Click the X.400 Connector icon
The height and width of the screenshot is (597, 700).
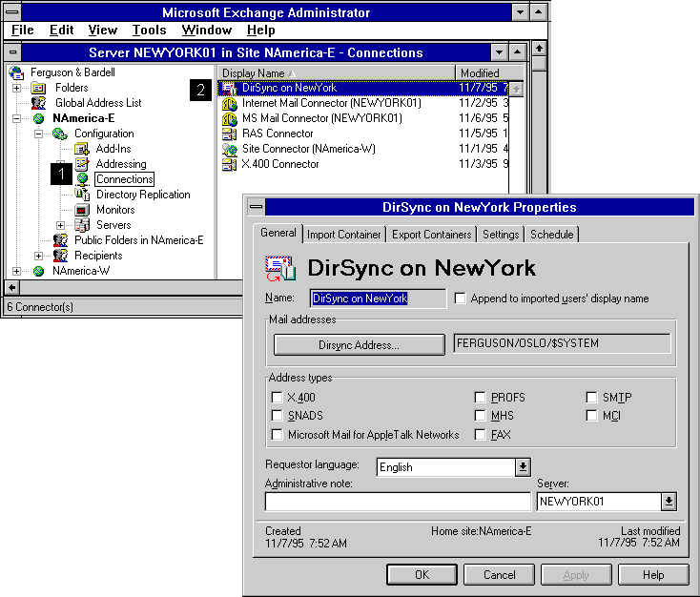(230, 164)
